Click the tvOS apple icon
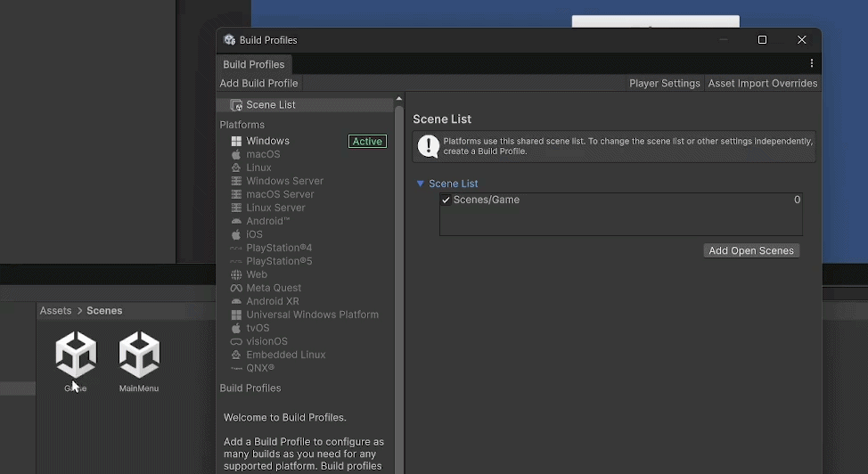Viewport: 868px width, 474px height. pos(236,328)
